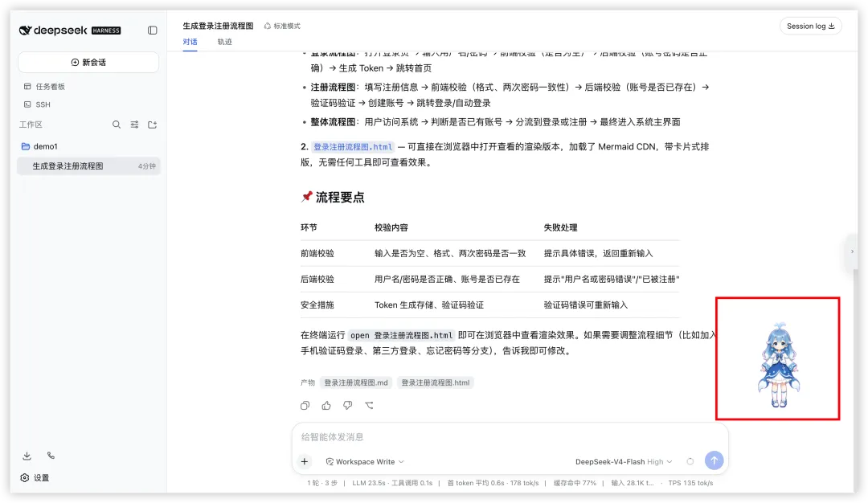Open the 登录注册流程图.html inline link
The image size is (868, 503).
(353, 147)
